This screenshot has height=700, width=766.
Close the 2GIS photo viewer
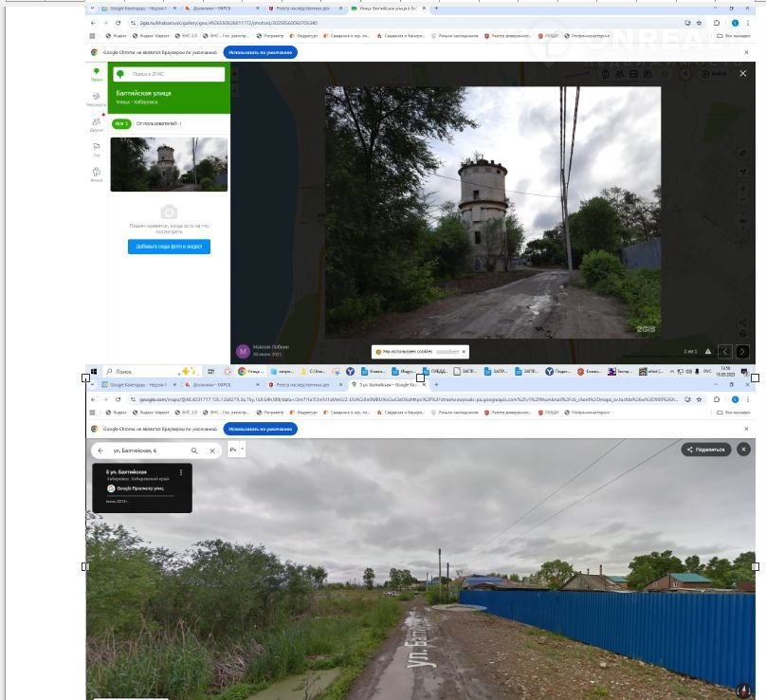(x=742, y=73)
